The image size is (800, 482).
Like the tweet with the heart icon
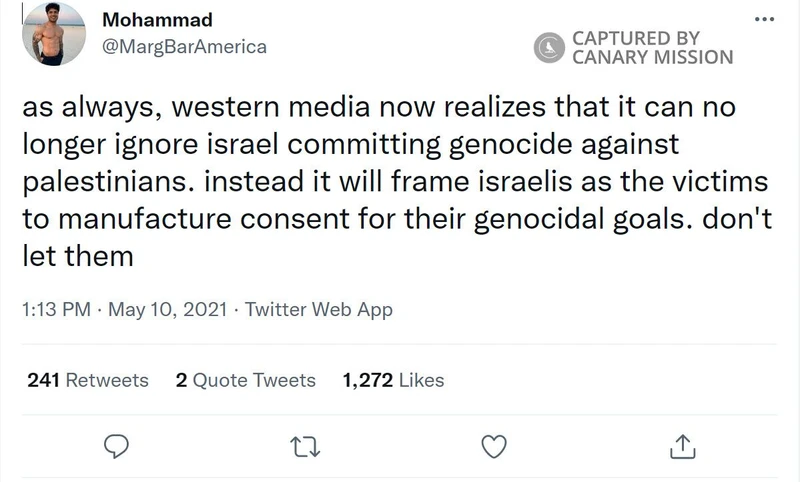(493, 444)
